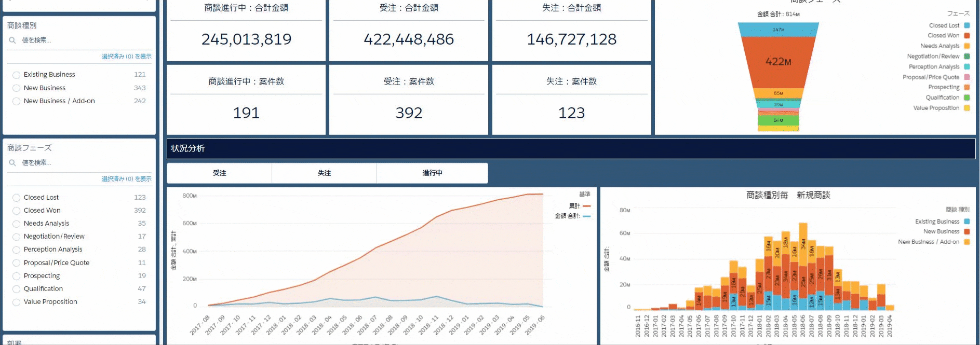Click 受注 案件数 value 392

409,113
